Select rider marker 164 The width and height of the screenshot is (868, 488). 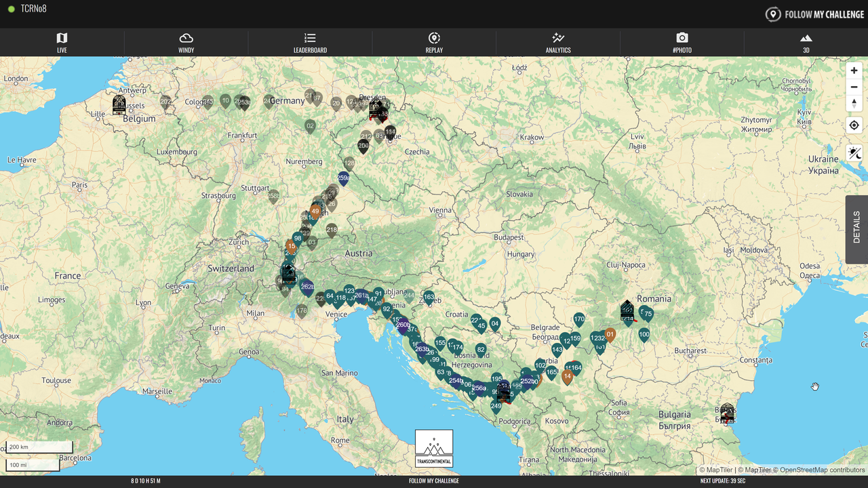[576, 369]
